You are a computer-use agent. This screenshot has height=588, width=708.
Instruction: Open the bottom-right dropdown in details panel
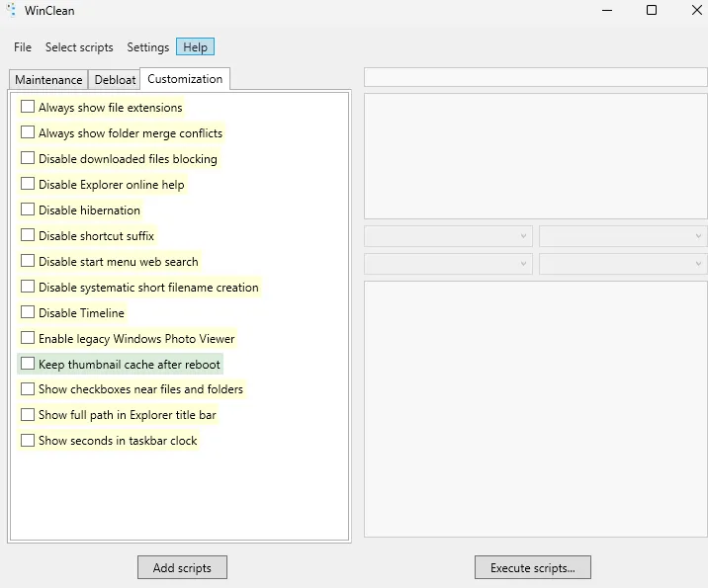click(x=623, y=264)
